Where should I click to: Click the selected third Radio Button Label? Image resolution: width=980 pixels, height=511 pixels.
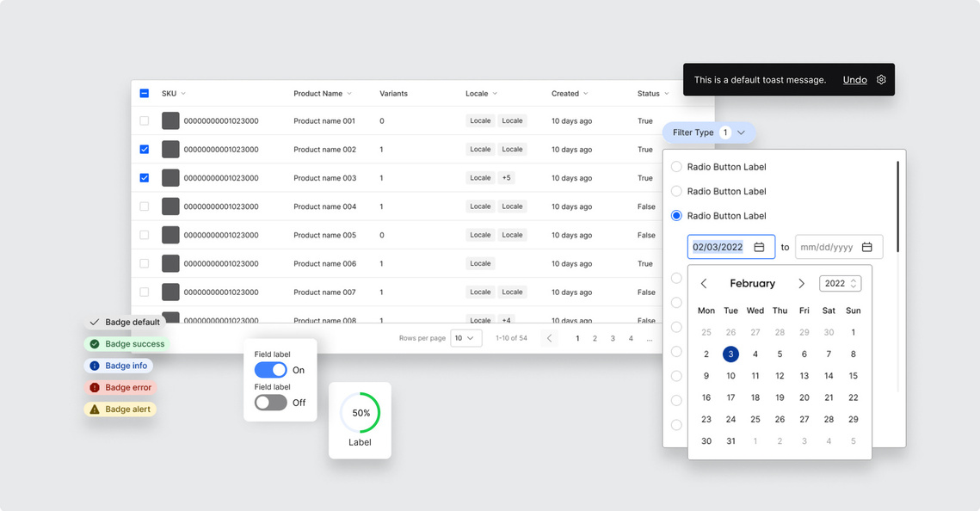pos(676,216)
